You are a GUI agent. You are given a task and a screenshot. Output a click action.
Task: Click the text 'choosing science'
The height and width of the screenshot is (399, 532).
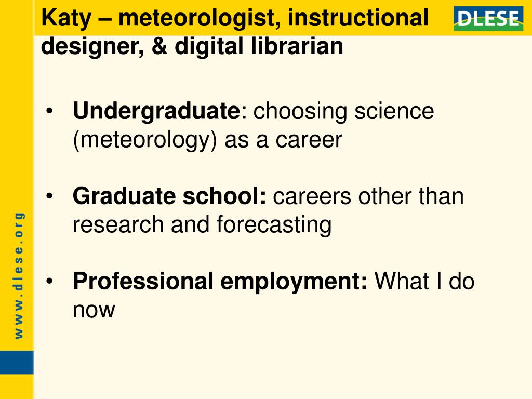[344, 111]
